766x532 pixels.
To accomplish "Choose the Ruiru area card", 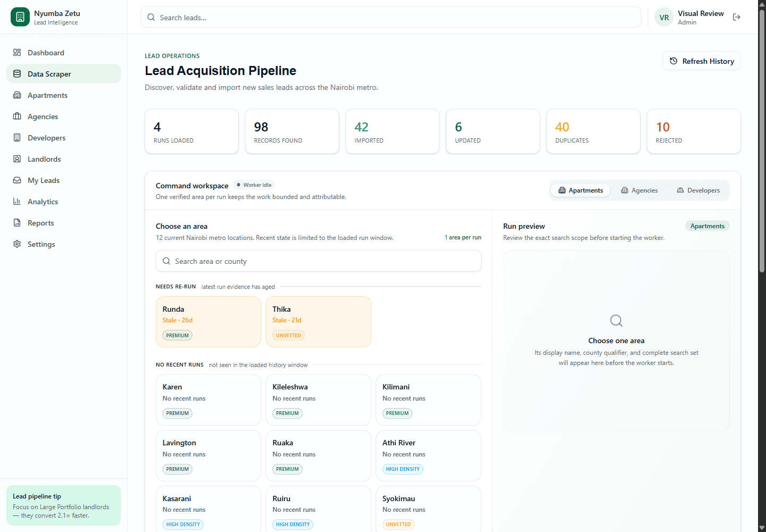I will click(318, 509).
